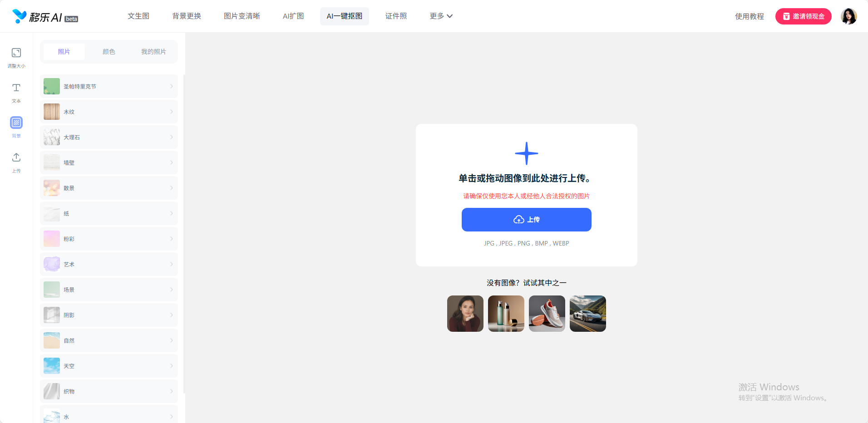
Task: Click the blue 上传 upload button
Action: point(527,220)
